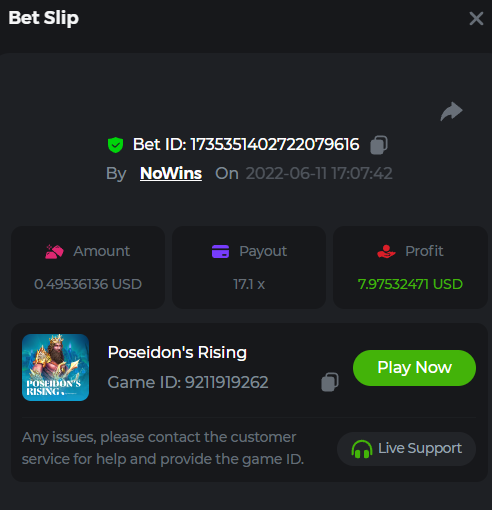
Task: Select the Bet ID number text
Action: point(275,145)
